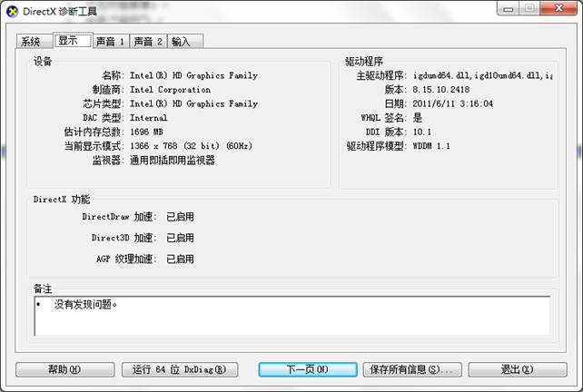Click display mode 1366 x 768 value

191,146
